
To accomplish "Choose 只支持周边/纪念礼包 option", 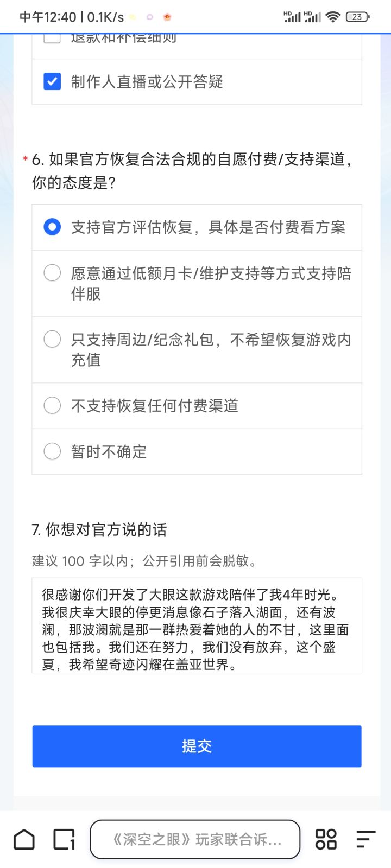I will tap(52, 339).
